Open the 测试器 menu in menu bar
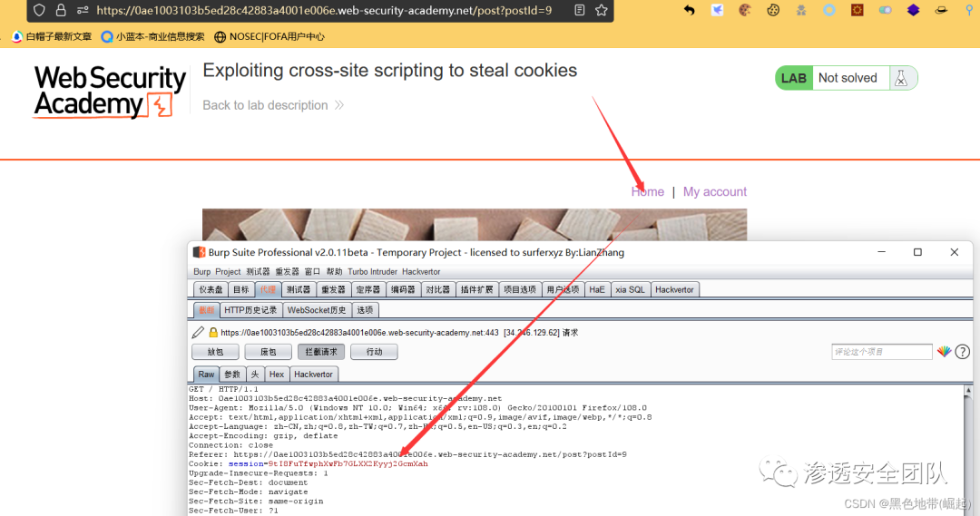This screenshot has height=516, width=980. click(x=258, y=272)
